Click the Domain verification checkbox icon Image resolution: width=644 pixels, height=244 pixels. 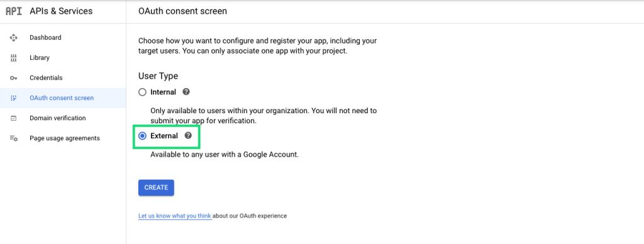click(x=14, y=118)
